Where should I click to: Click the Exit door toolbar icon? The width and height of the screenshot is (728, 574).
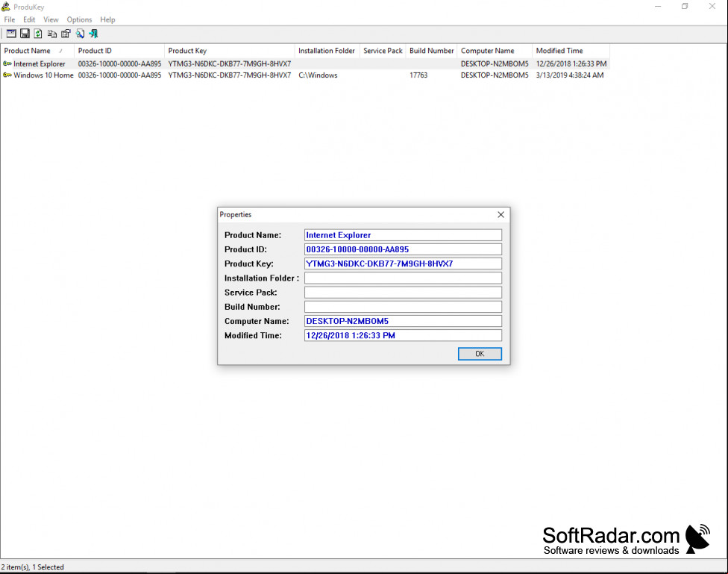point(94,34)
